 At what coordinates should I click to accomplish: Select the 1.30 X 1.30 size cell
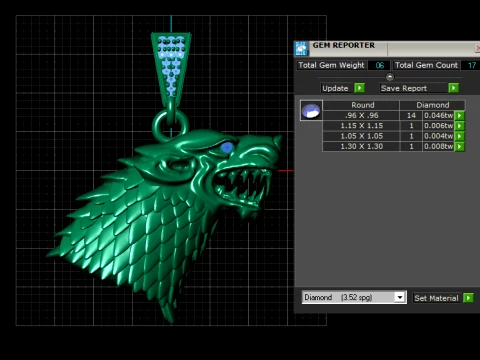(361, 146)
